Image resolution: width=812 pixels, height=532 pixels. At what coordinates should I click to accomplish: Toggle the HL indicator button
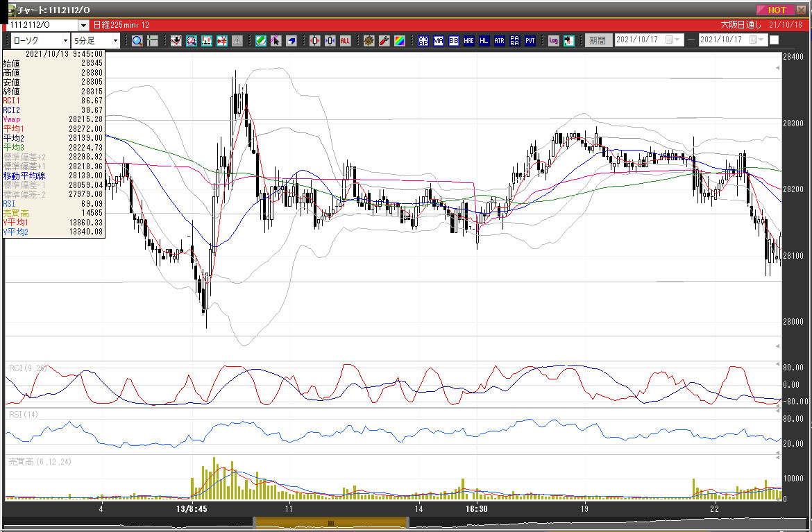coord(484,41)
